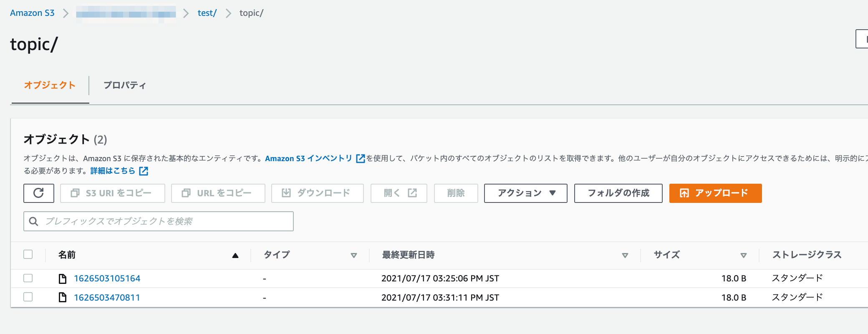The image size is (868, 334).
Task: Click the ダウンロード button
Action: click(318, 193)
